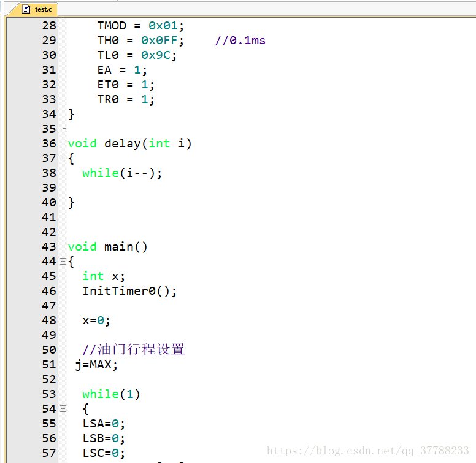Click the '//0.1ms' comment
476x463 pixels.
240,41
